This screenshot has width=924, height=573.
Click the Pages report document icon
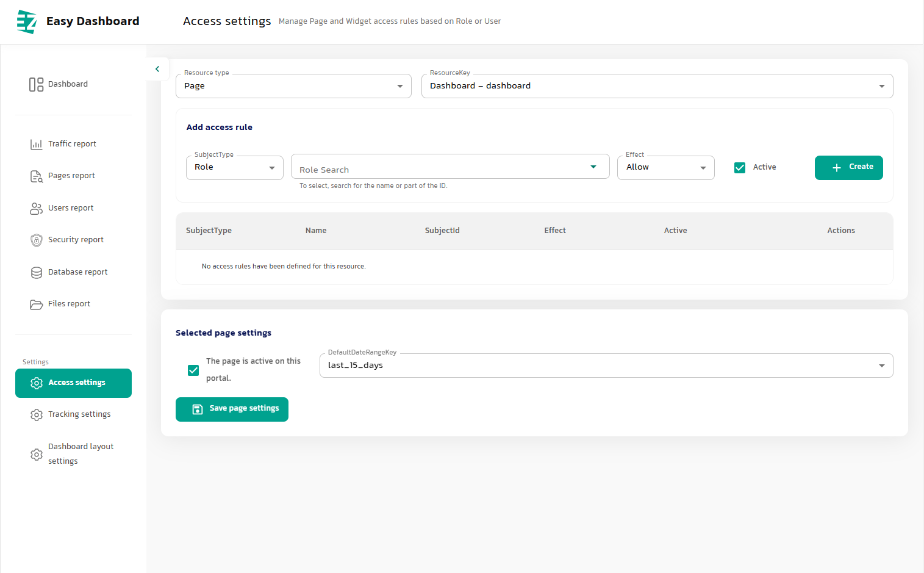(36, 176)
